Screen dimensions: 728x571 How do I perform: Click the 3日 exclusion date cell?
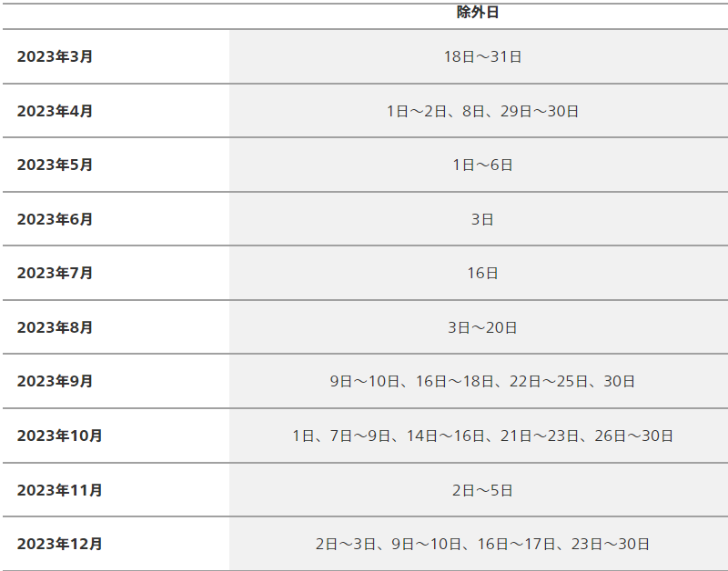point(482,219)
